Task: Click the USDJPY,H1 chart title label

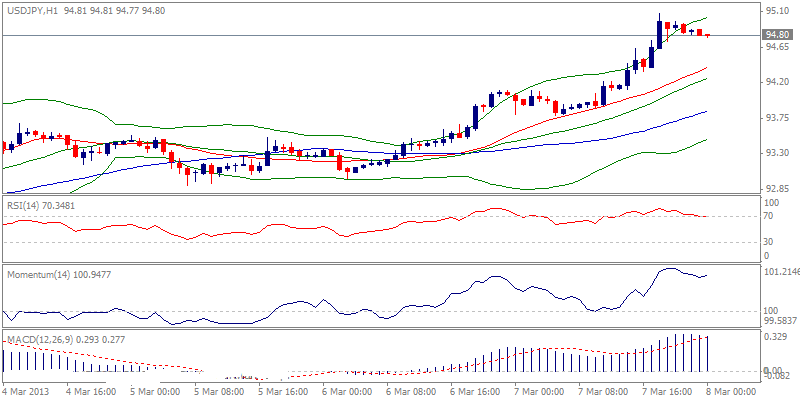Action: (30, 10)
